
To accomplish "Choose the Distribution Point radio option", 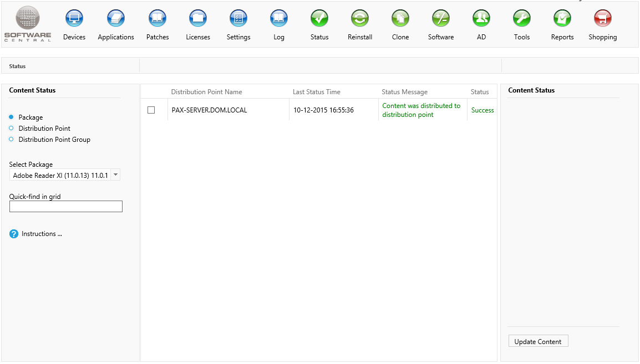I will (12, 129).
